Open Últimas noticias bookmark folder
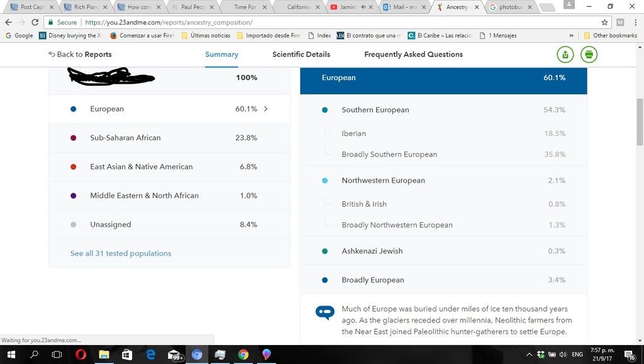This screenshot has height=364, width=644. [206, 35]
